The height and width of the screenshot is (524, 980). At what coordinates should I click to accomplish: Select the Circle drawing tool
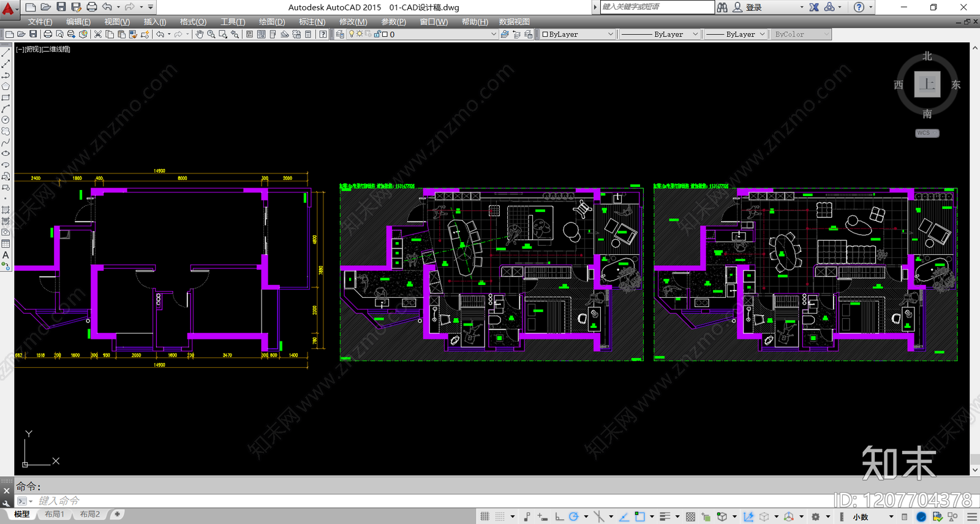click(6, 120)
